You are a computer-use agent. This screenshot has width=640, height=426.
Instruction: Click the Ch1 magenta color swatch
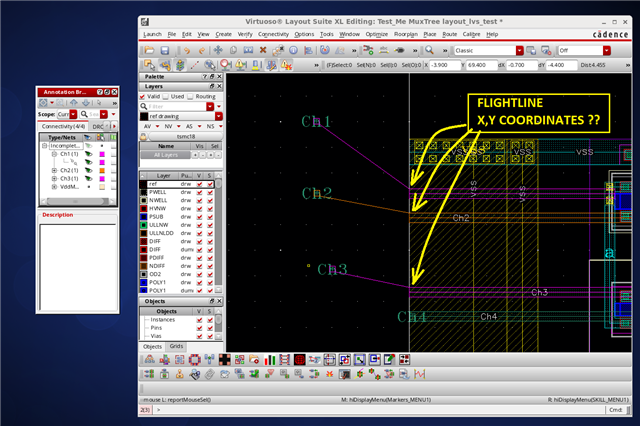pyautogui.click(x=102, y=154)
